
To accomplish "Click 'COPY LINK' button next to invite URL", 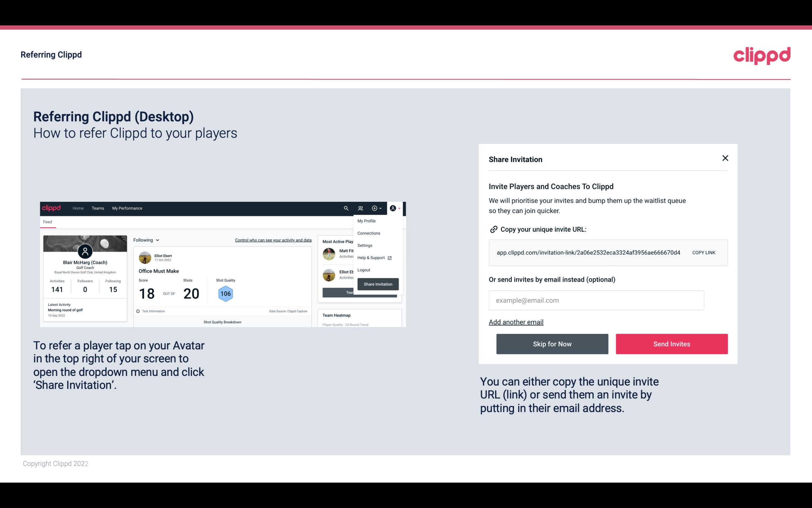I will click(704, 253).
